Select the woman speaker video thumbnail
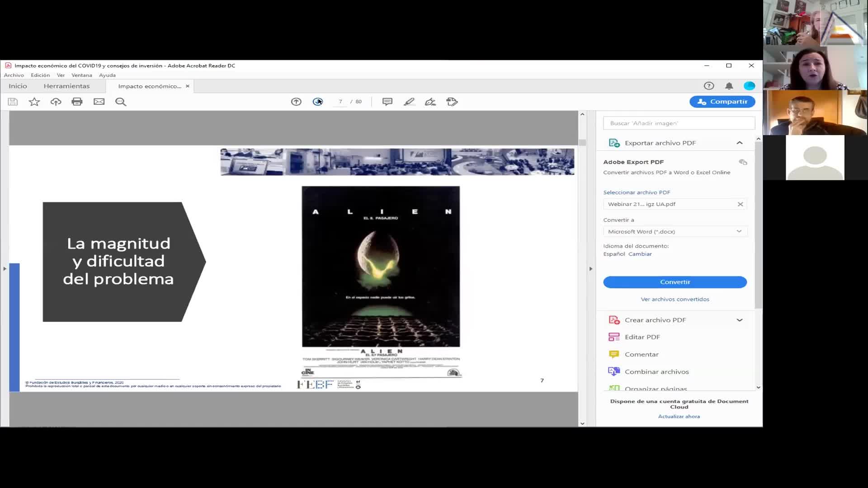Image resolution: width=868 pixels, height=488 pixels. [x=815, y=67]
